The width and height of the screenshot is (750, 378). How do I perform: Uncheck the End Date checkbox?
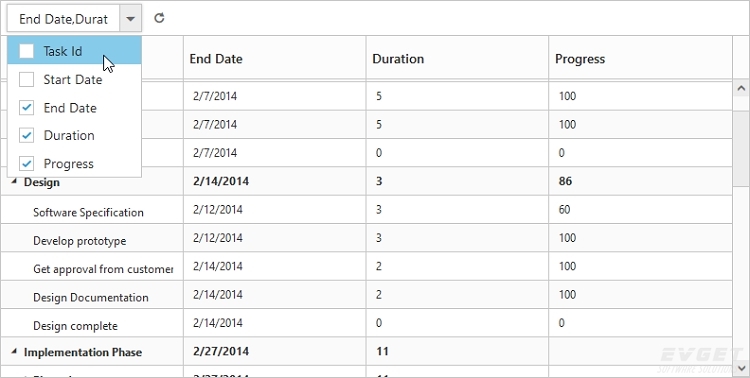(26, 108)
